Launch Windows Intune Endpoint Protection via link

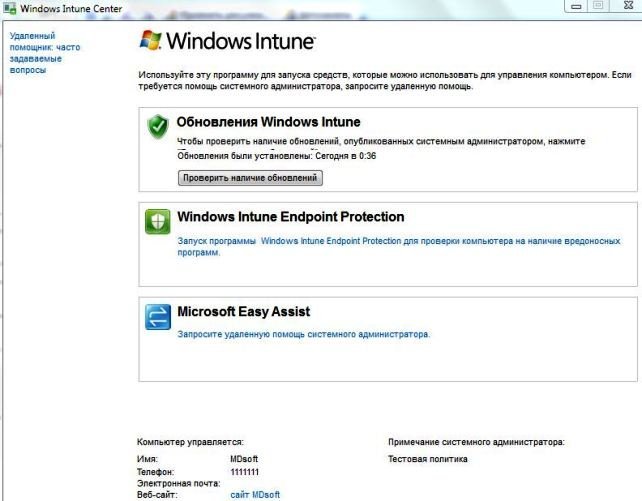pyautogui.click(x=399, y=246)
